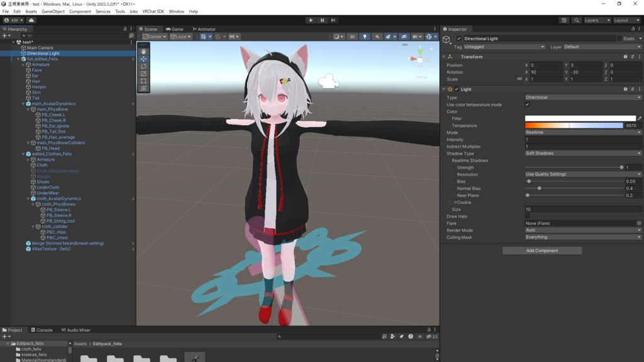Viewport: 644px width, 362px height.
Task: Open the cloud services icon
Action: [31, 20]
